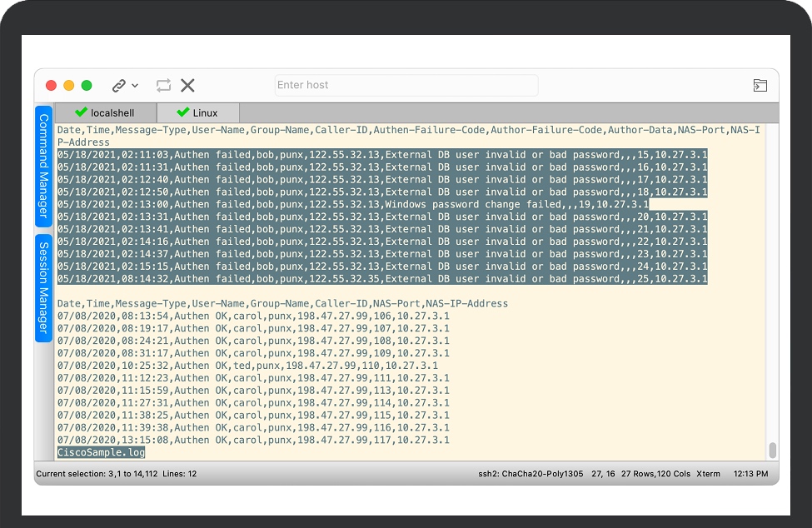812x528 pixels.
Task: Click the green checkmark on localshell tab
Action: (81, 112)
